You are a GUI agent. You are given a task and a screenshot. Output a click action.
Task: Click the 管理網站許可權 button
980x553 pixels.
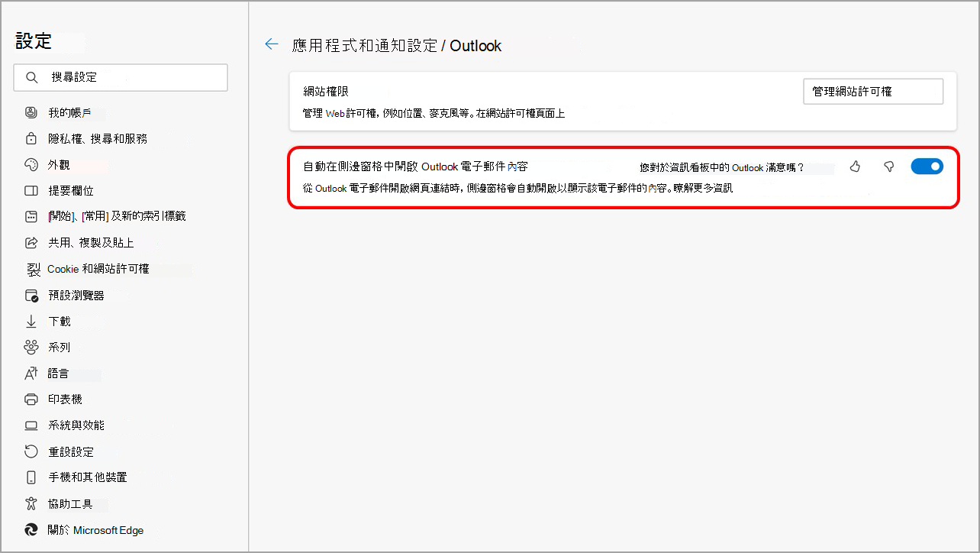[873, 91]
